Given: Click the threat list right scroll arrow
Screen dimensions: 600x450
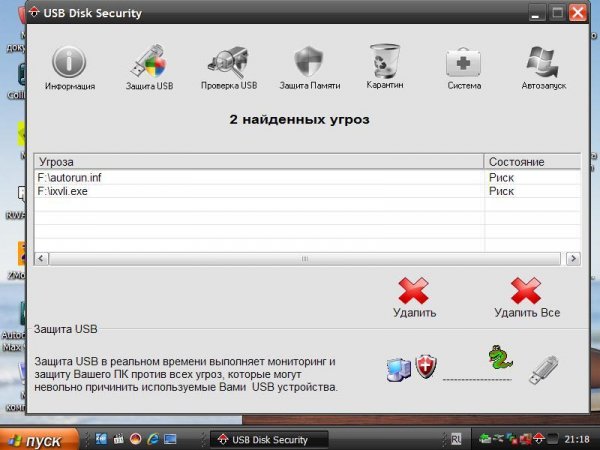Looking at the screenshot, I should click(573, 258).
